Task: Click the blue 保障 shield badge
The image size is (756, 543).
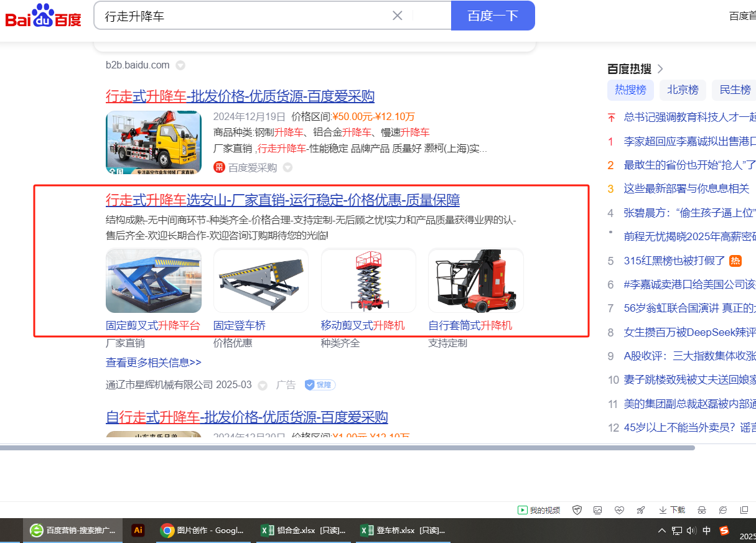Action: (x=320, y=385)
